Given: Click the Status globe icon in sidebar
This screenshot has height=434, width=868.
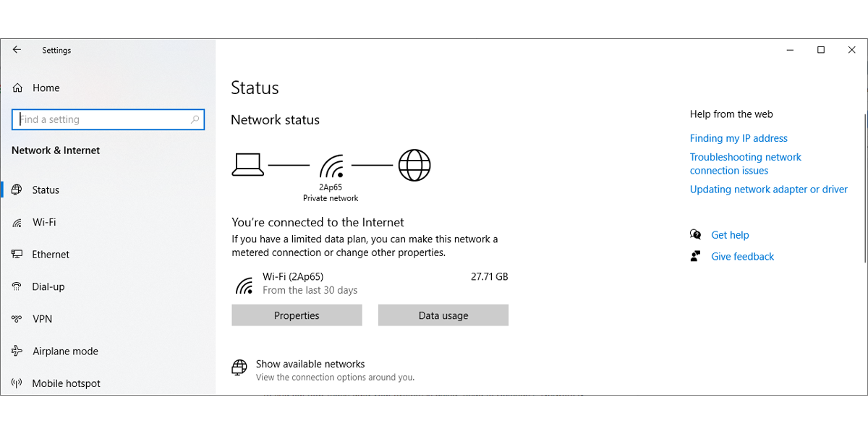Looking at the screenshot, I should coord(16,190).
